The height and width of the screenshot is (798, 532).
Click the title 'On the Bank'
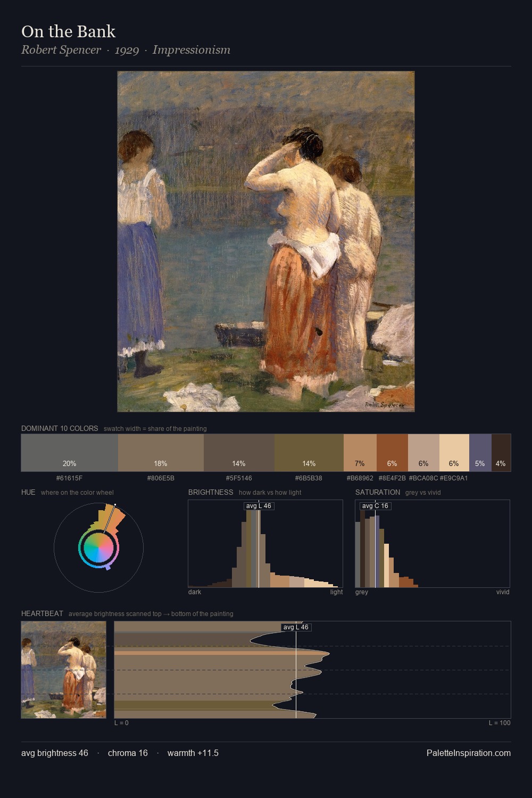click(68, 31)
